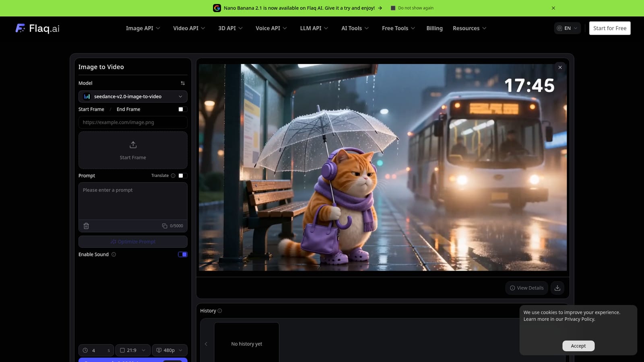Select the Start Frame label tab

coord(91,109)
